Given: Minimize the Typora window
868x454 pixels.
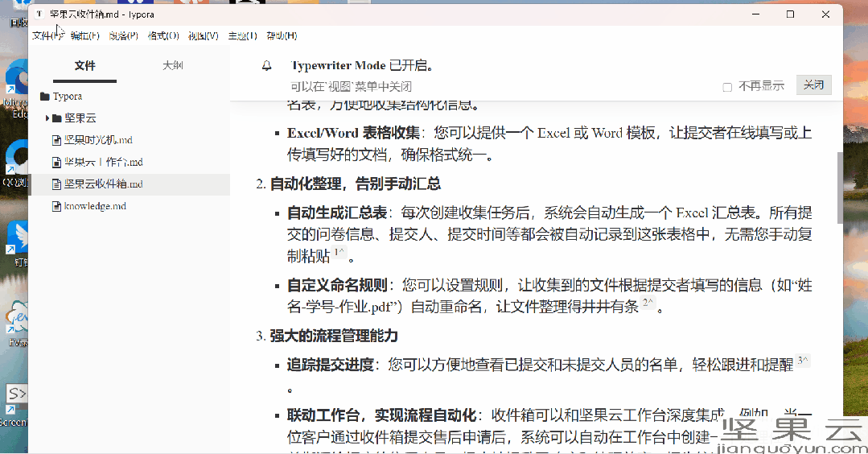Looking at the screenshot, I should tap(755, 14).
